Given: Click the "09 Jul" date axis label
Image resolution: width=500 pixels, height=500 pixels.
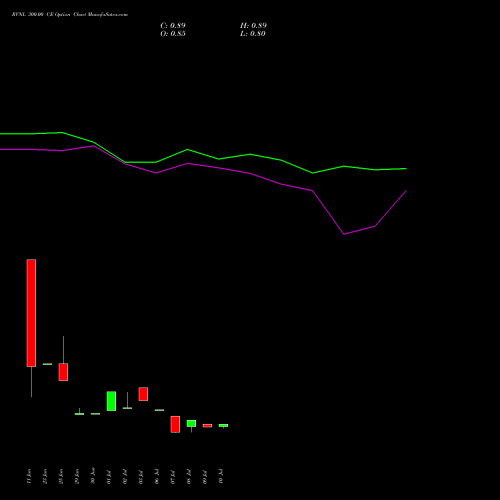Looking at the screenshot, I should (205, 477).
